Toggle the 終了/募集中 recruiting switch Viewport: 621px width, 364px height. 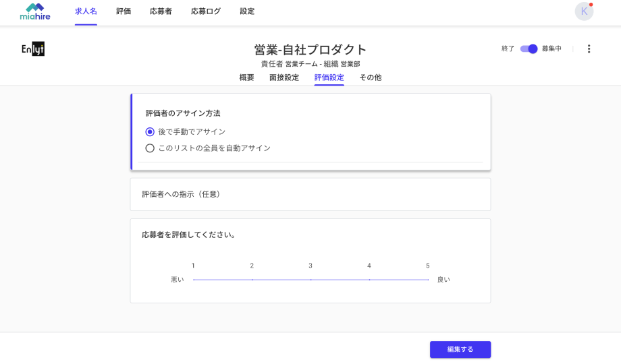pyautogui.click(x=529, y=49)
